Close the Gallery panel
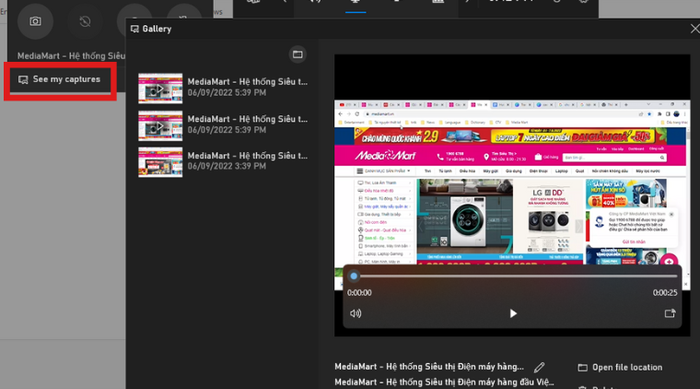Viewport: 700px width, 389px height. (x=695, y=29)
